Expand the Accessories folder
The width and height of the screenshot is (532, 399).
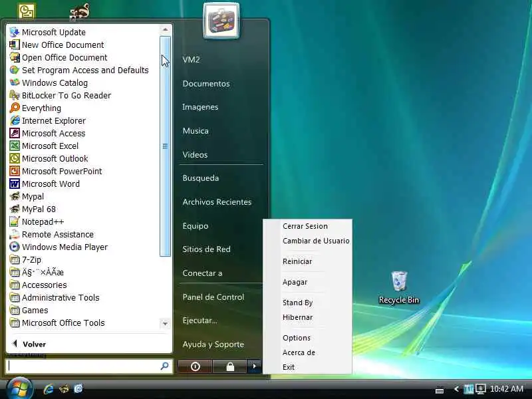(x=39, y=285)
